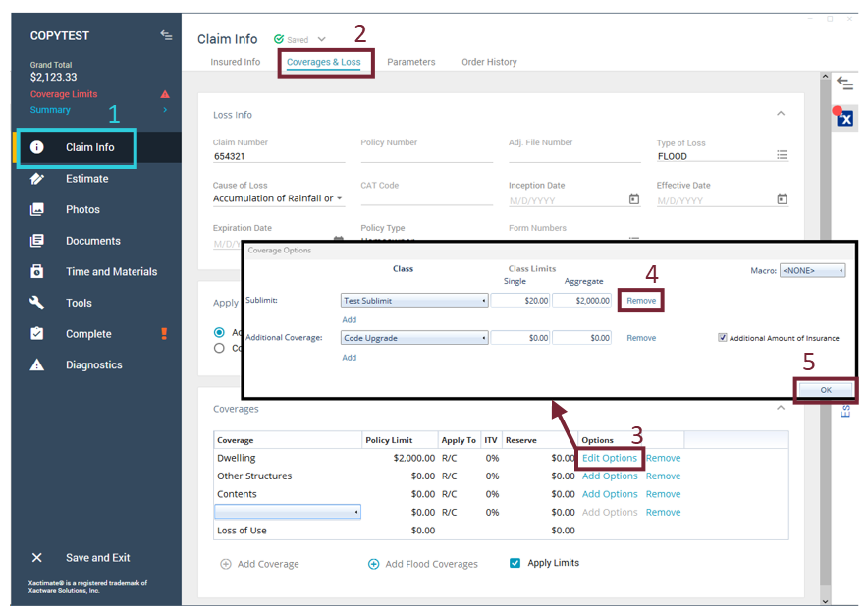Click the vertical scrollbar up arrow
This screenshot has height=616, width=868.
tap(826, 76)
